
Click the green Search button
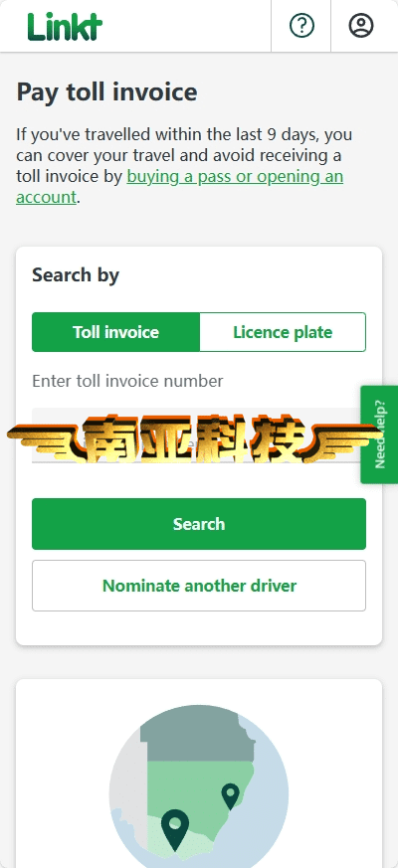click(x=199, y=524)
